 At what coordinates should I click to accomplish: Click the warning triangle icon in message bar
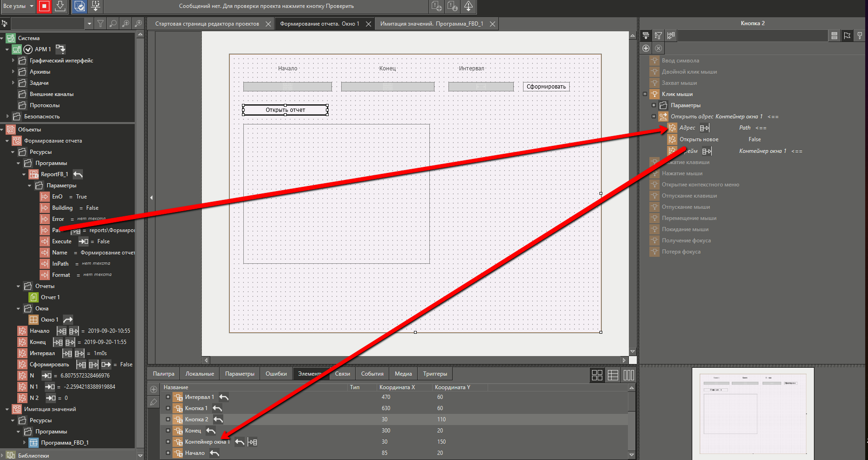pyautogui.click(x=468, y=6)
